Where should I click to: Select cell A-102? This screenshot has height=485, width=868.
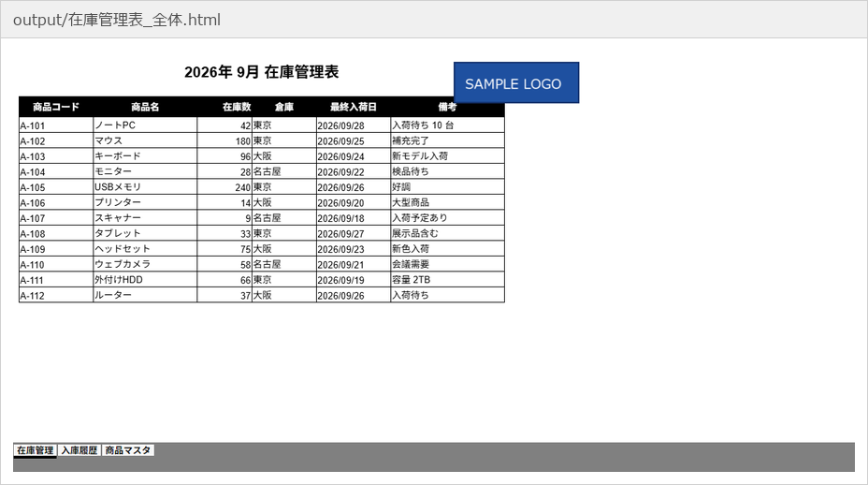coord(56,140)
